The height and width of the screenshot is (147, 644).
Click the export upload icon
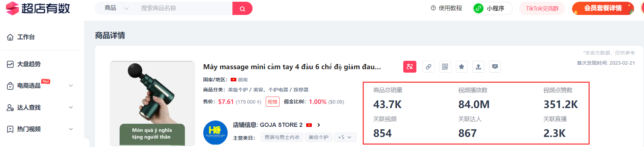[478, 67]
